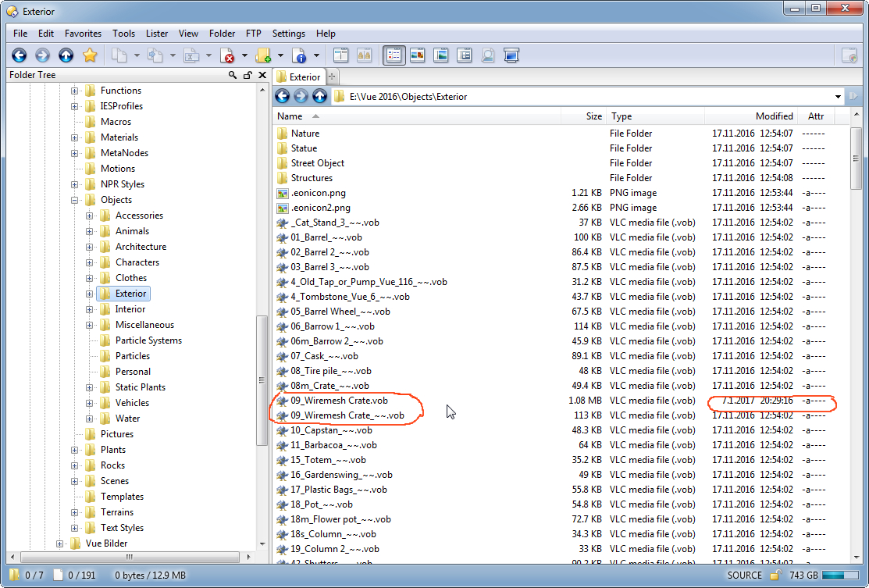Toggle dual display mode button
Screen dimensions: 869x588
364,55
